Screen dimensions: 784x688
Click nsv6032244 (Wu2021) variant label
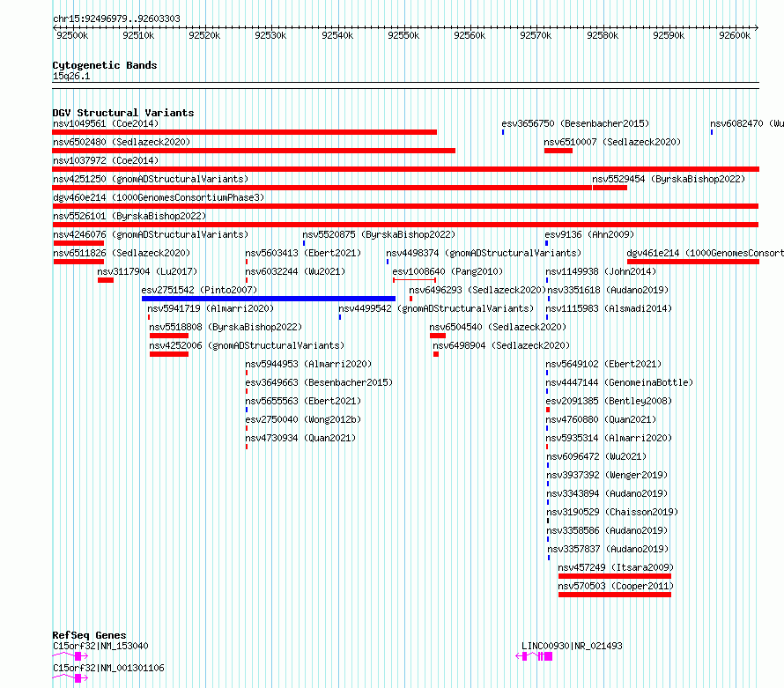click(295, 271)
